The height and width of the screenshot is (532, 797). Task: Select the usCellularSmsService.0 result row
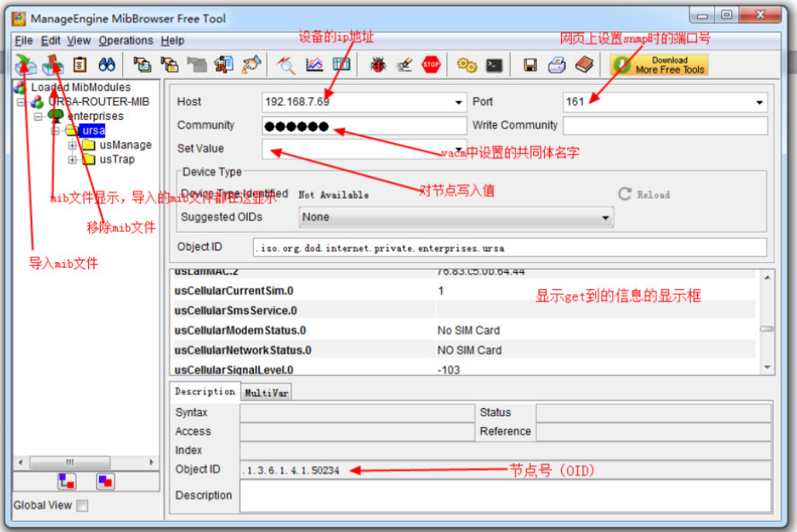pos(463,310)
